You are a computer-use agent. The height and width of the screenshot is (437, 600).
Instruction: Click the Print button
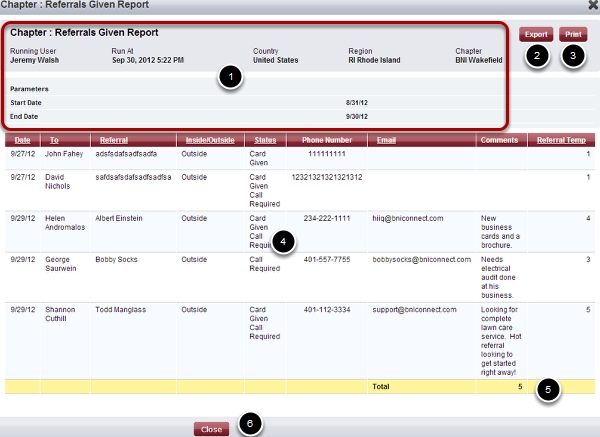click(573, 34)
